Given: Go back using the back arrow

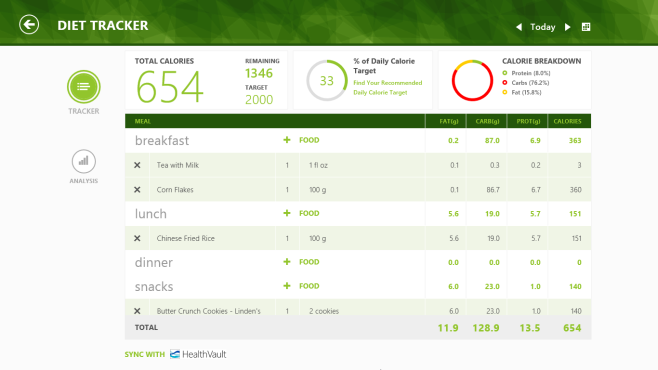Looking at the screenshot, I should pyautogui.click(x=29, y=25).
